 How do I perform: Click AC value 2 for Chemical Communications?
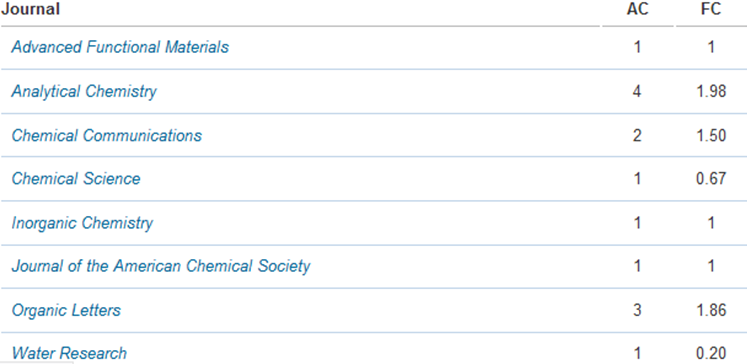pos(637,135)
